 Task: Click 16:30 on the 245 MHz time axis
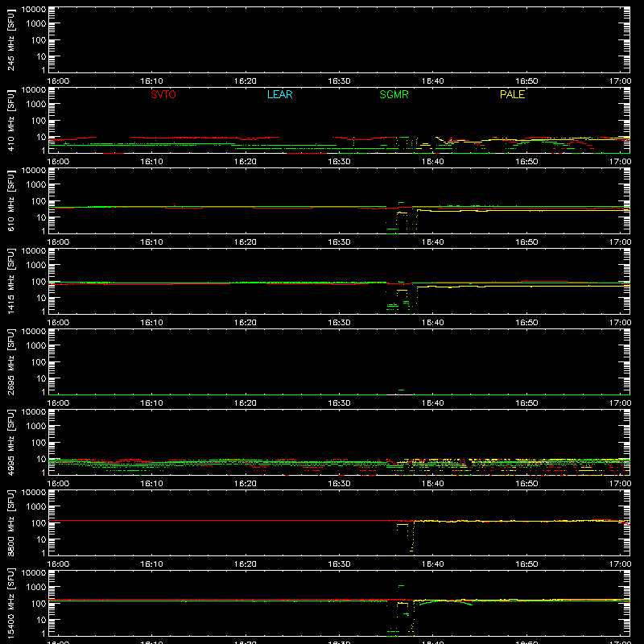339,81
